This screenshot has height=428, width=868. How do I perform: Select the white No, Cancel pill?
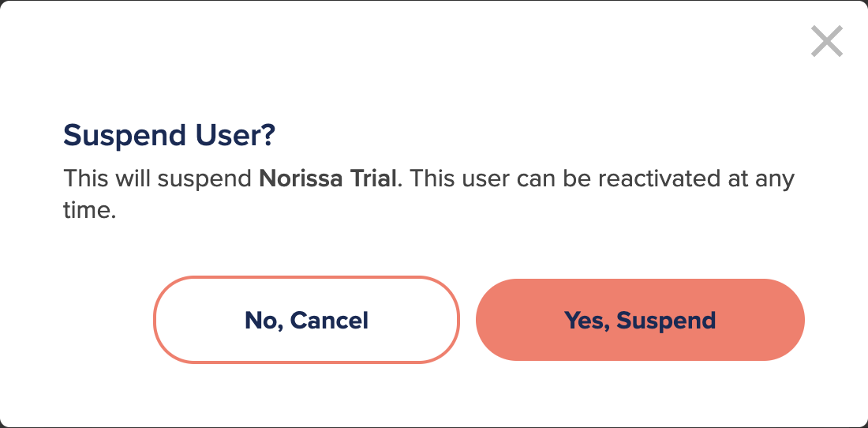(x=306, y=320)
